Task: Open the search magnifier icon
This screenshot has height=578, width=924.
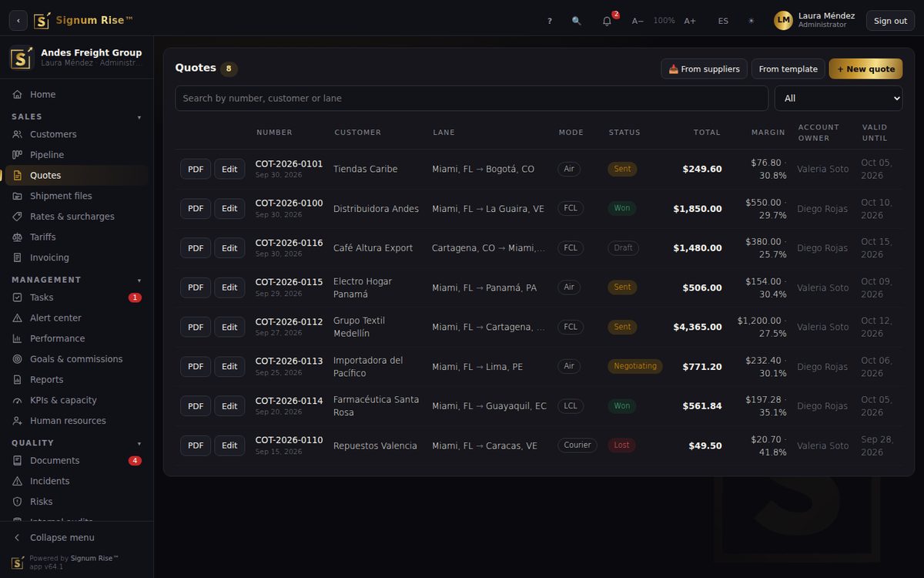Action: click(577, 21)
